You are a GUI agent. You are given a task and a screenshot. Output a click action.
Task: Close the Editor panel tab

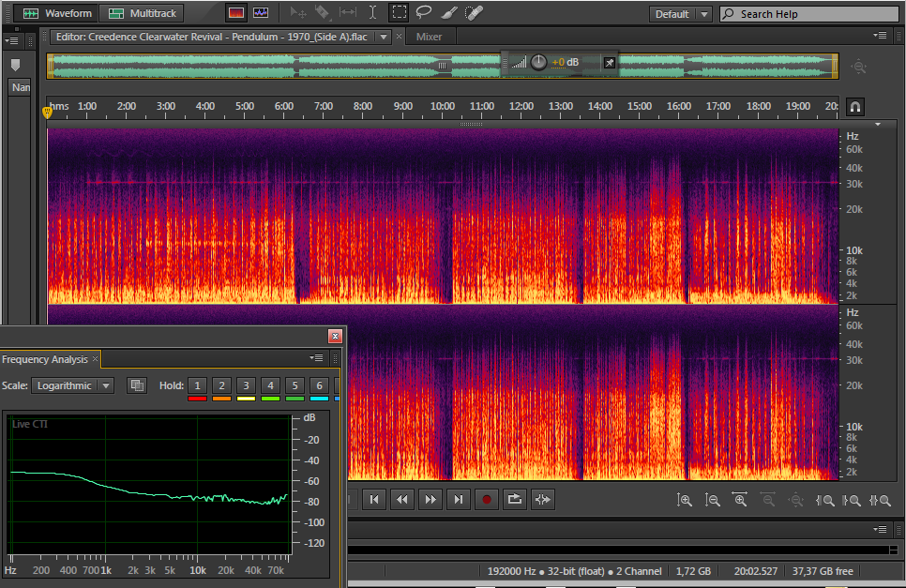point(399,37)
